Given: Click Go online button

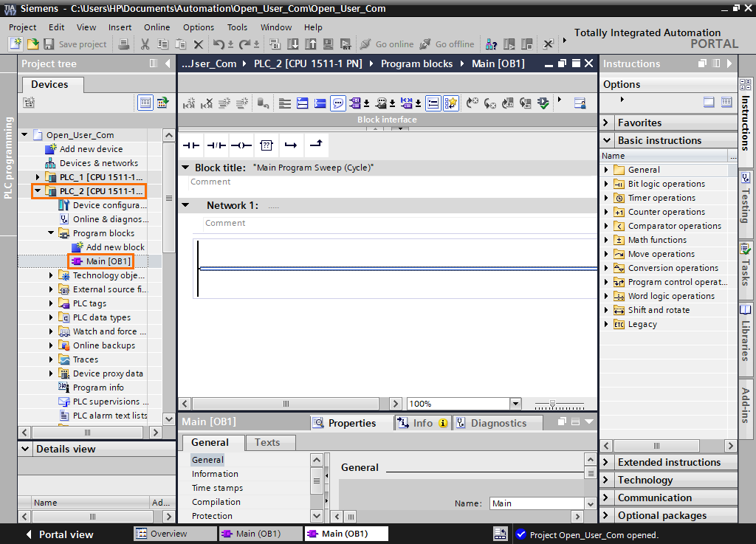Looking at the screenshot, I should point(387,44).
